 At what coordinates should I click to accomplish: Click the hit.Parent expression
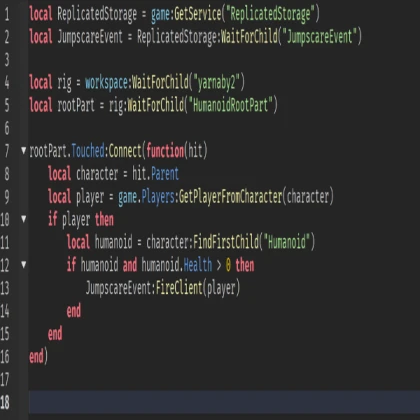click(156, 174)
